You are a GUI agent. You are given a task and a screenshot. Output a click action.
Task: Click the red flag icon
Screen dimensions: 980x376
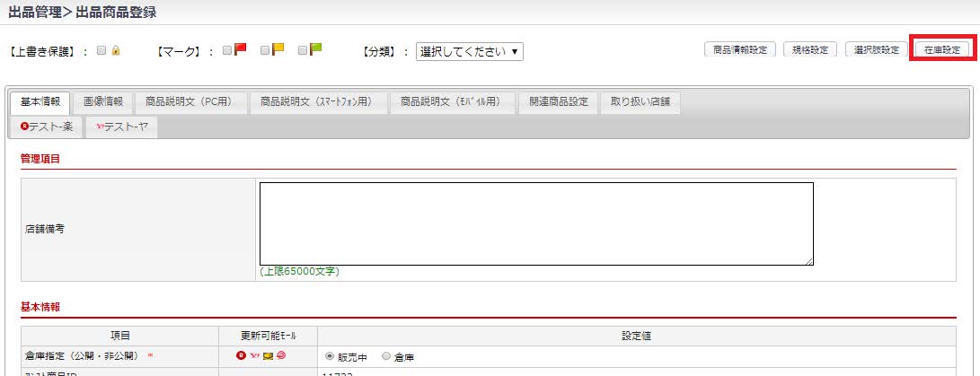(241, 49)
